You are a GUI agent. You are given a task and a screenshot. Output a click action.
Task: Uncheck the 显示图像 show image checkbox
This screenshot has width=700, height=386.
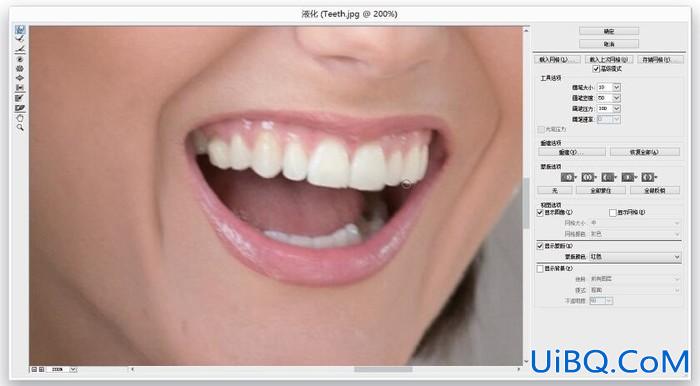(x=540, y=212)
